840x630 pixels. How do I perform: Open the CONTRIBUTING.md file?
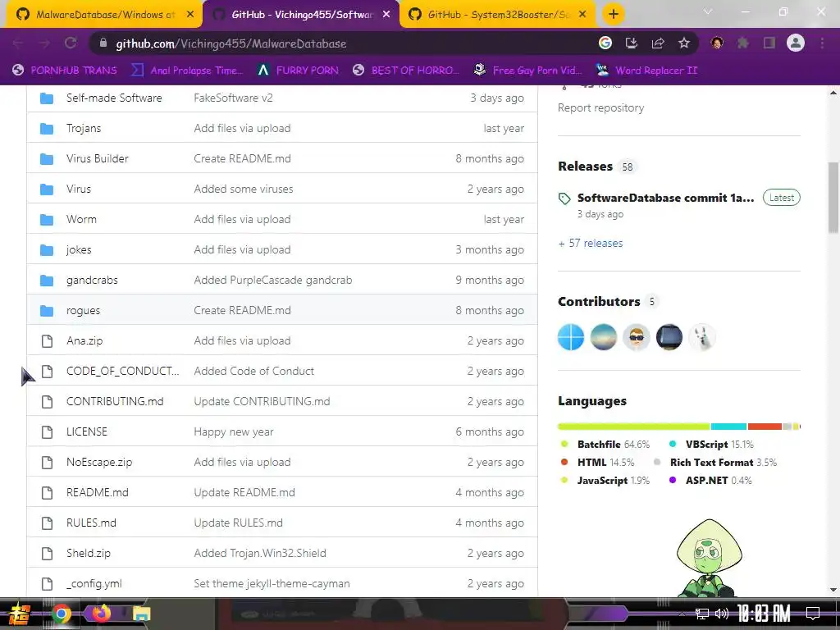tap(115, 402)
